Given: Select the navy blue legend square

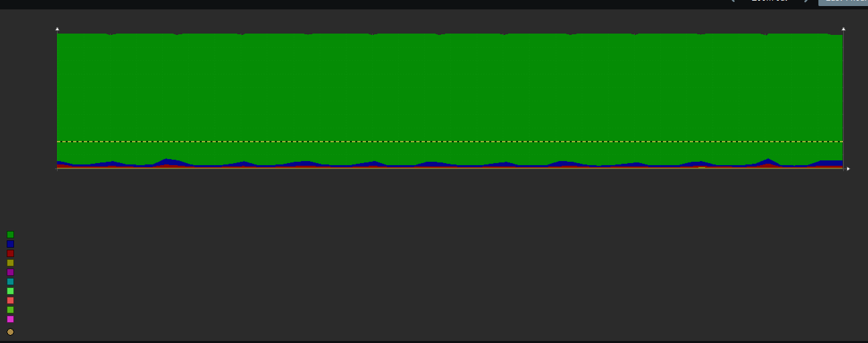Looking at the screenshot, I should (10, 244).
